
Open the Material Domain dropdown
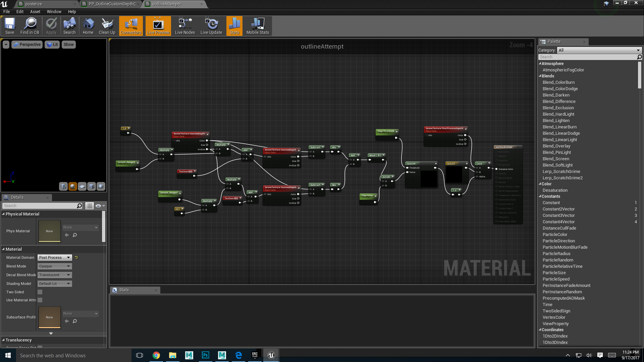click(x=55, y=257)
